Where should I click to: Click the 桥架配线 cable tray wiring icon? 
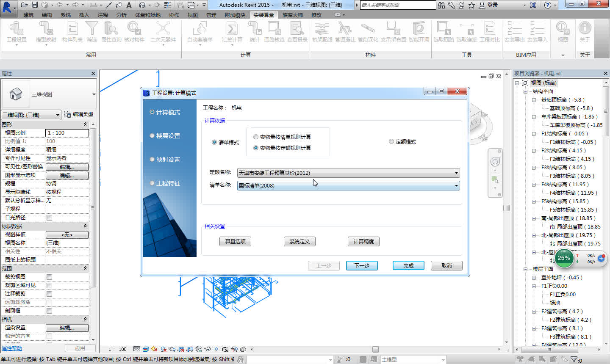(x=323, y=33)
